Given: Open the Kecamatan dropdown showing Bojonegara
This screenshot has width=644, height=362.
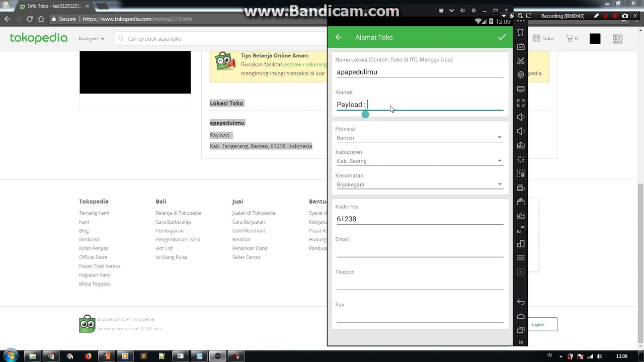Looking at the screenshot, I should pos(420,185).
